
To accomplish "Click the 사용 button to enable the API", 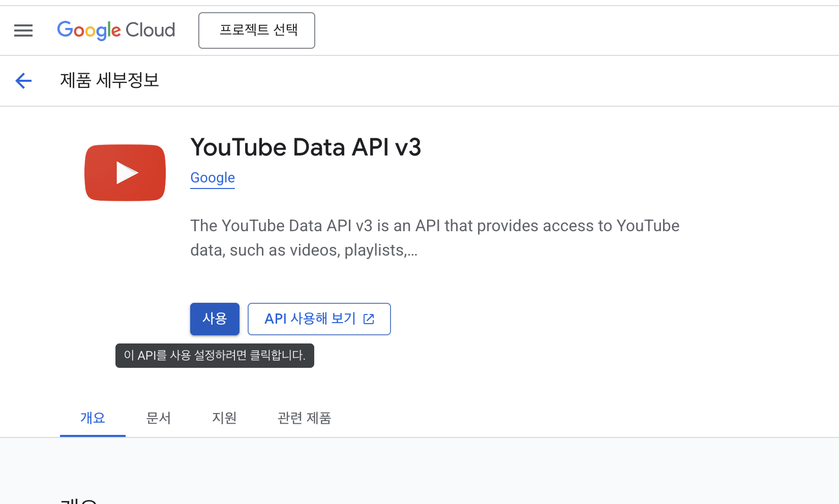I will 214,319.
